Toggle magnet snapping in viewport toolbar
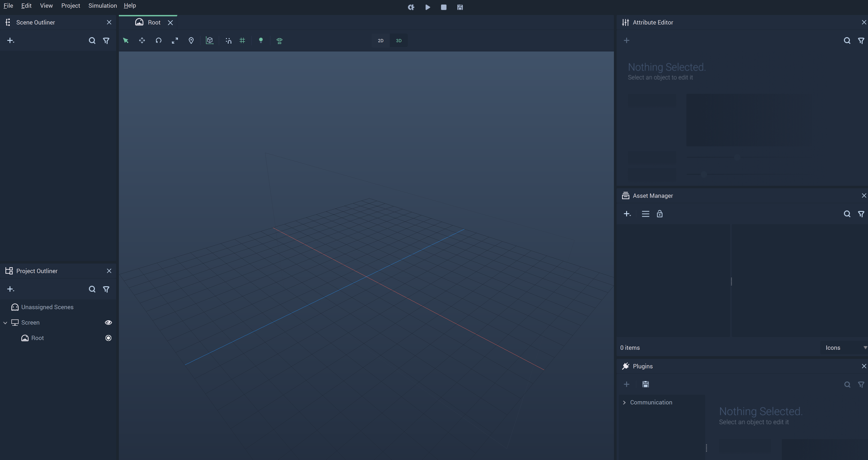Image resolution: width=868 pixels, height=460 pixels. tap(228, 40)
